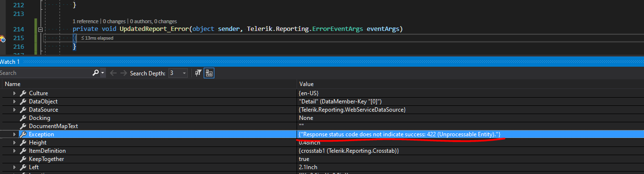Select the DataObject name cell

click(43, 101)
